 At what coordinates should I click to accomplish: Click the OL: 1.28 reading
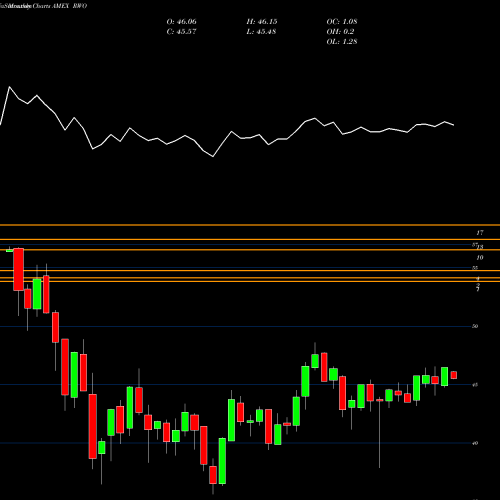tap(342, 42)
